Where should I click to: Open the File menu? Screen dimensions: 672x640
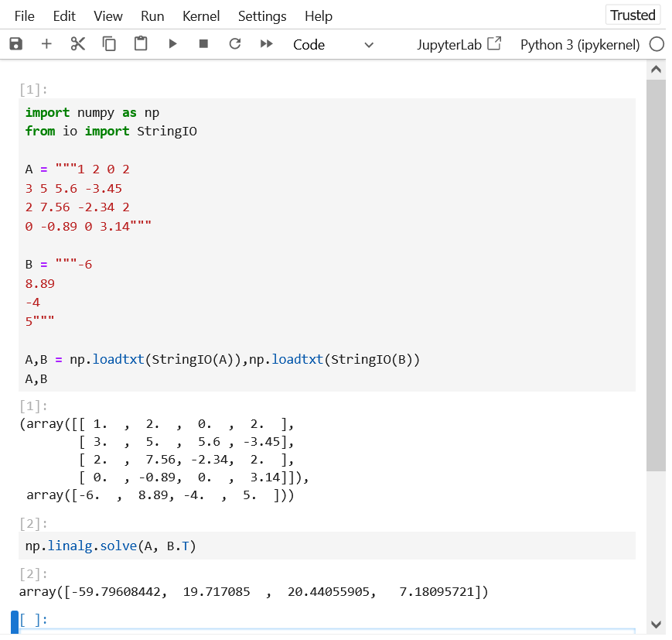(24, 16)
